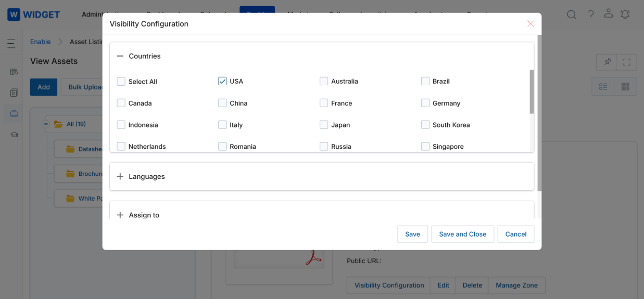Click the Manage Zone button
Viewport: 644px width, 299px height.
tap(516, 285)
